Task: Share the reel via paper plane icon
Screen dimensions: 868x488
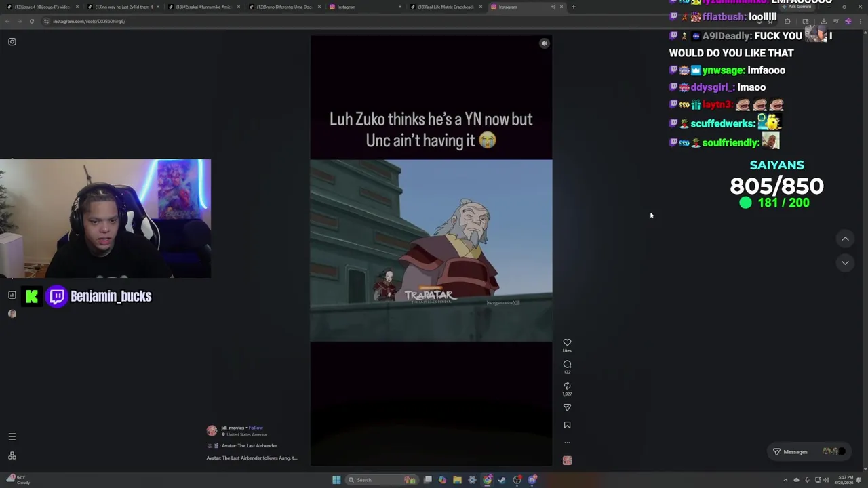Action: 567,407
